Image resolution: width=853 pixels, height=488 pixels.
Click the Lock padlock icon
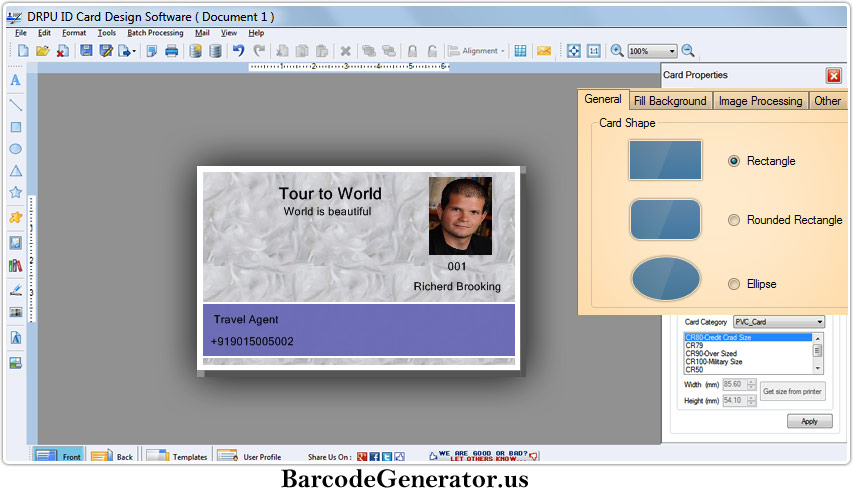click(412, 51)
